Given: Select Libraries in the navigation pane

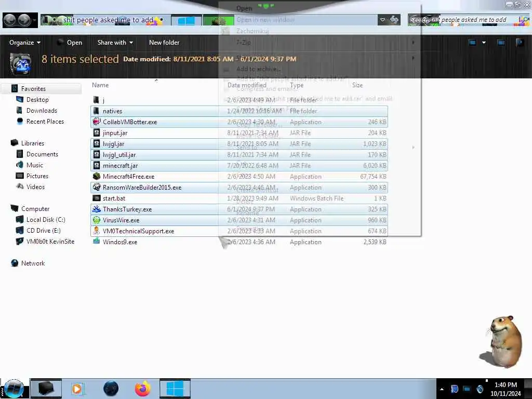Looking at the screenshot, I should pos(33,143).
